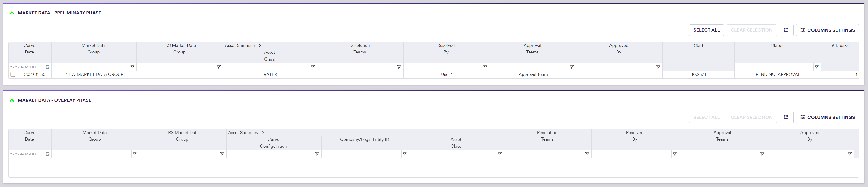Image resolution: width=868 pixels, height=187 pixels.
Task: Click Select All in Preliminary Phase
Action: [706, 30]
